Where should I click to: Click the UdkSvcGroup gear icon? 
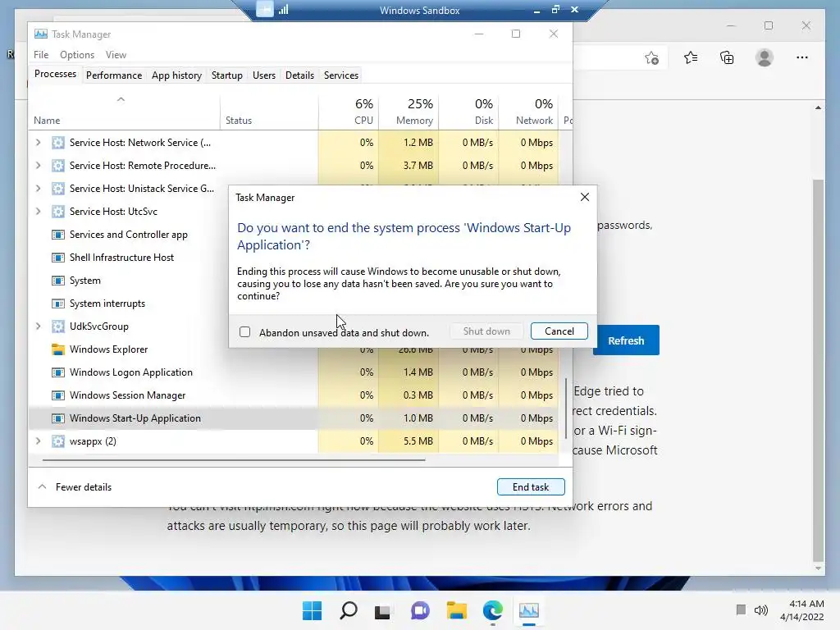58,326
